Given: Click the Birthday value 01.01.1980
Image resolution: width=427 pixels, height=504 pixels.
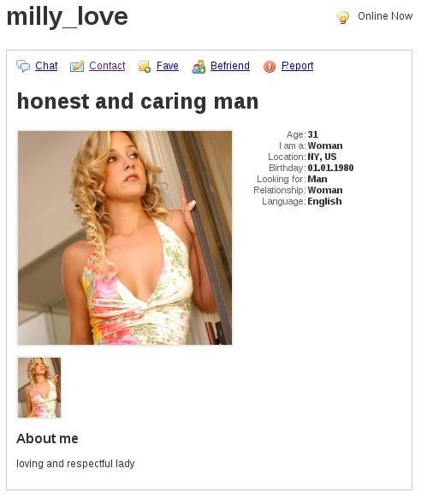Looking at the screenshot, I should click(x=330, y=168).
